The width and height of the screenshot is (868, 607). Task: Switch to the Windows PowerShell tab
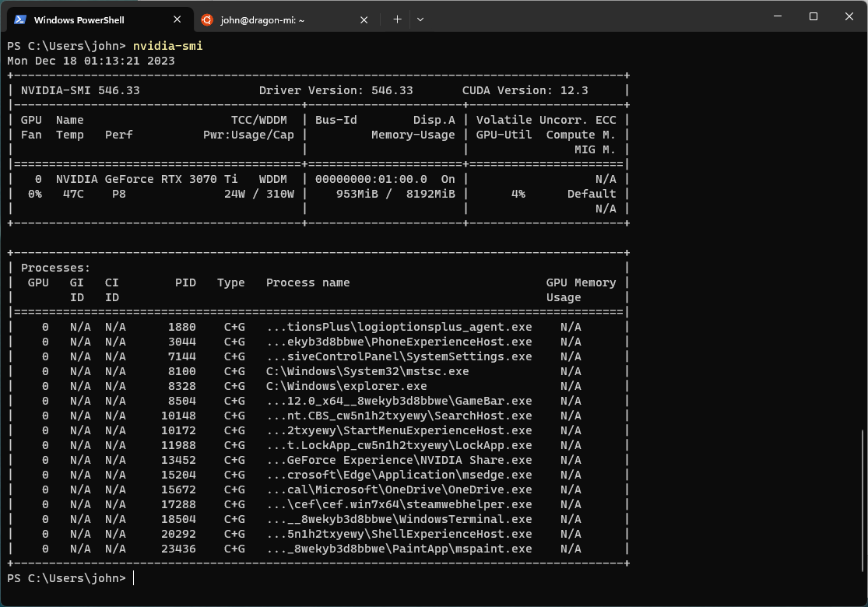(86, 19)
